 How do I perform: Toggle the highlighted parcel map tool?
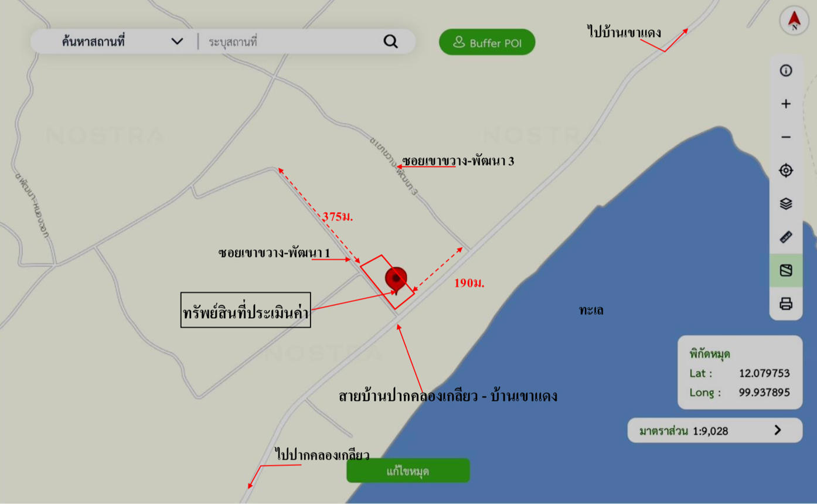pyautogui.click(x=786, y=270)
